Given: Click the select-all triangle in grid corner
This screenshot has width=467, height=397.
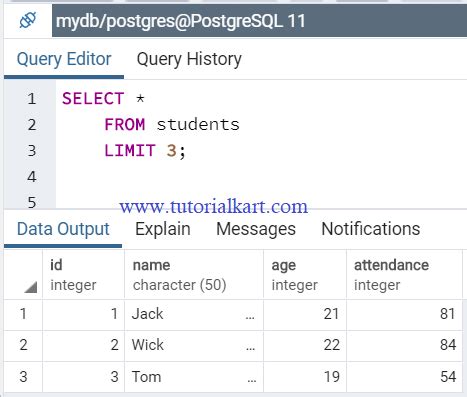Looking at the screenshot, I should click(x=31, y=287).
